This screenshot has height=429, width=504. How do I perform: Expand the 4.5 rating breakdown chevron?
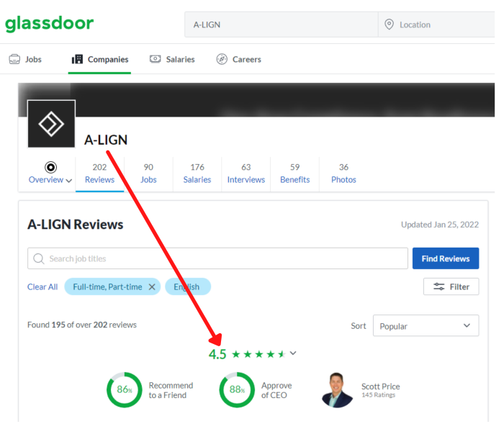293,353
